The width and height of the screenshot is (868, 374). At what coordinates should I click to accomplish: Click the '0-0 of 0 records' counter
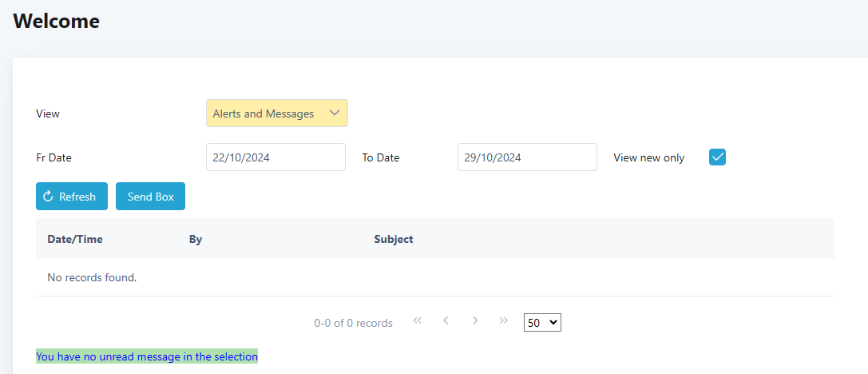tap(353, 324)
